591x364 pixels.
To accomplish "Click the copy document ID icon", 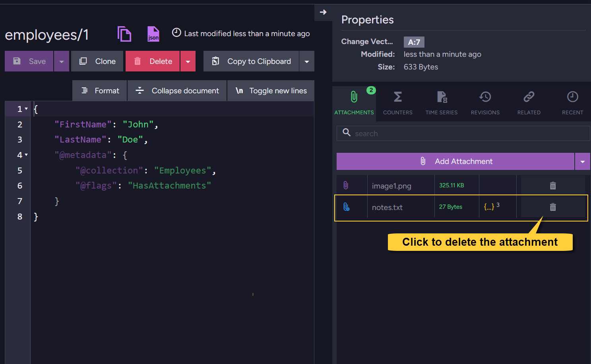I will (x=124, y=34).
